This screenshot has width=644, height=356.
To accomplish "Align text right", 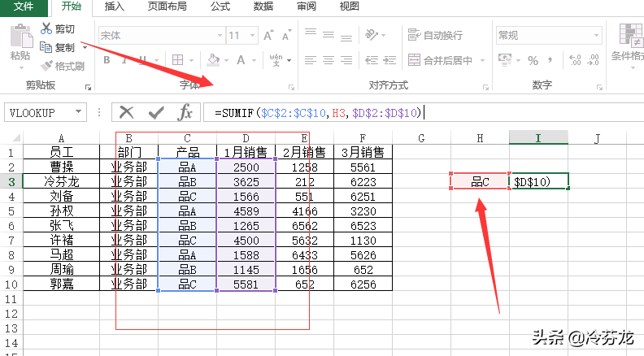I will coord(346,60).
